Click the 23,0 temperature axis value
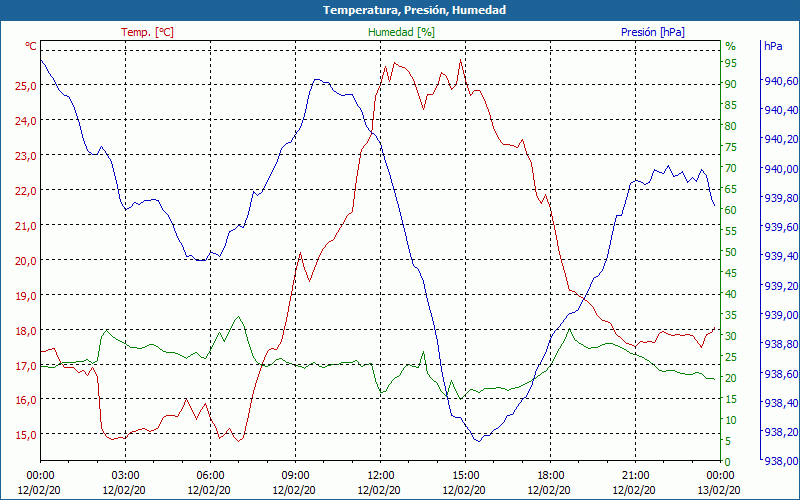The image size is (800, 500). point(26,156)
